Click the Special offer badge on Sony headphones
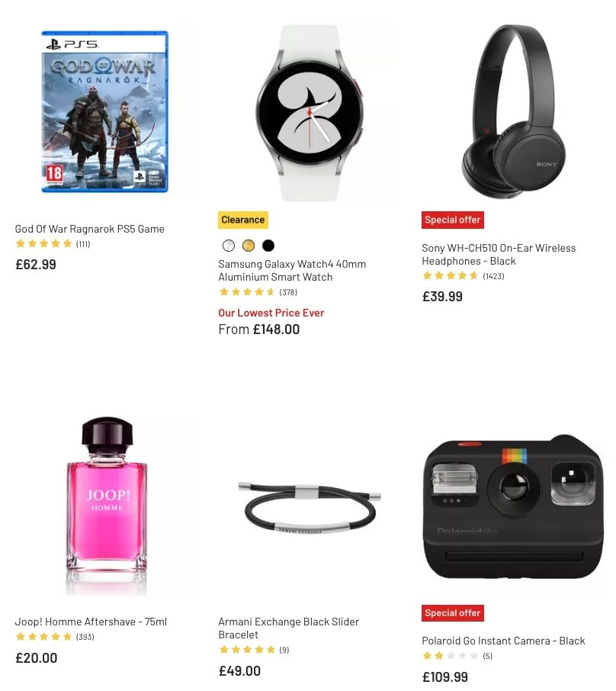 (453, 220)
